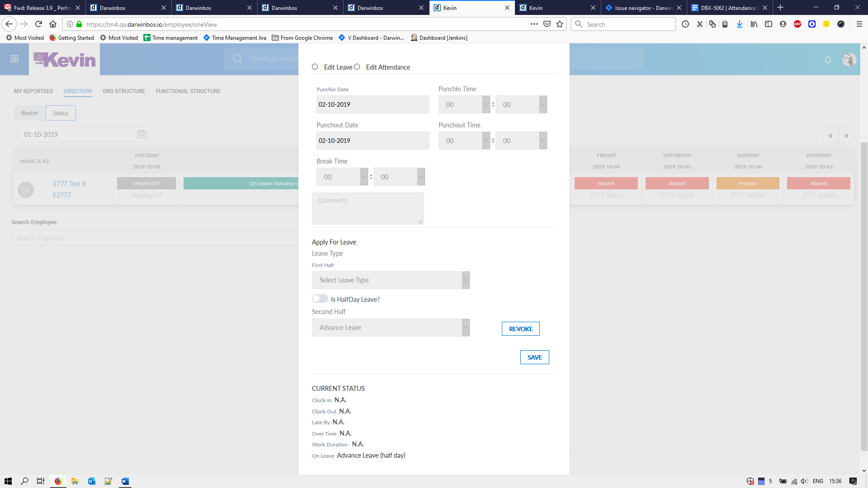Open the Select Leave Type dropdown
This screenshot has width=868, height=488.
click(x=391, y=280)
